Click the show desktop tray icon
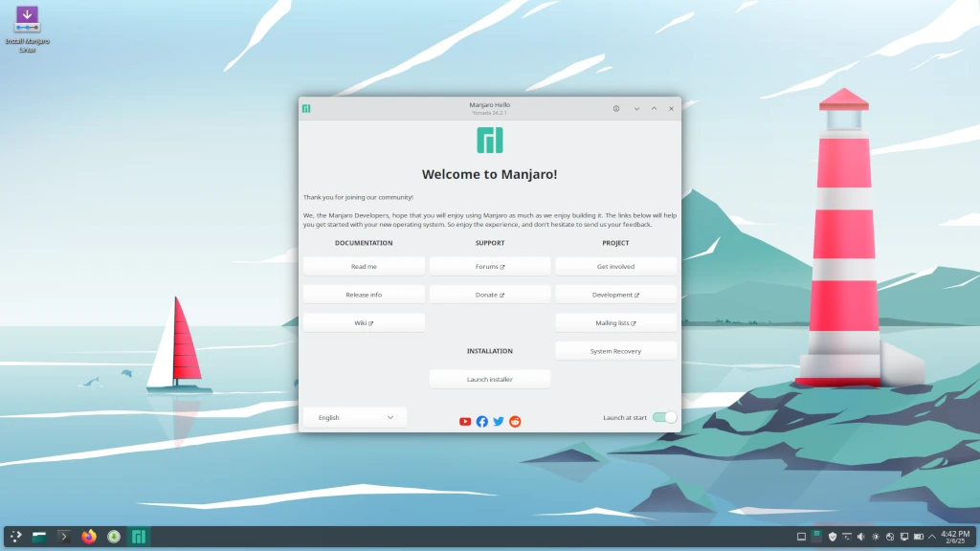 (801, 537)
